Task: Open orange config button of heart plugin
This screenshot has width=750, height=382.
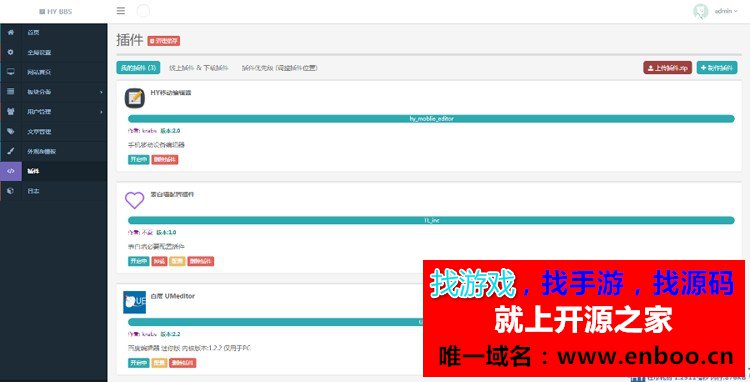Action: point(177,262)
